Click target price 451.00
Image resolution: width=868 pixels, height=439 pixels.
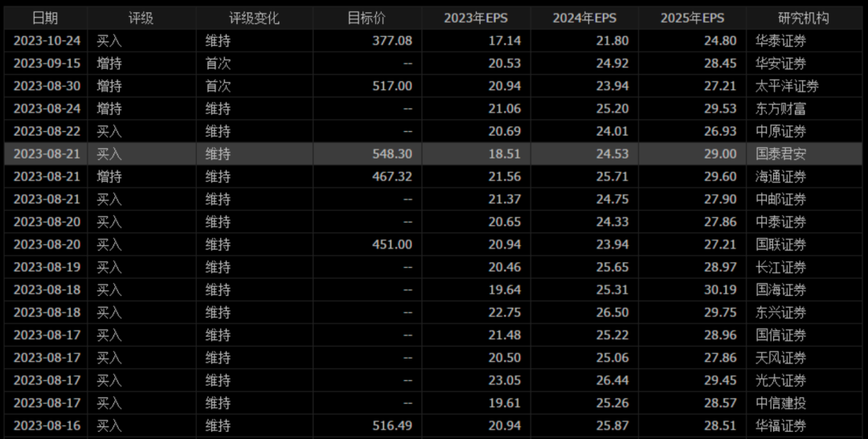pos(392,244)
